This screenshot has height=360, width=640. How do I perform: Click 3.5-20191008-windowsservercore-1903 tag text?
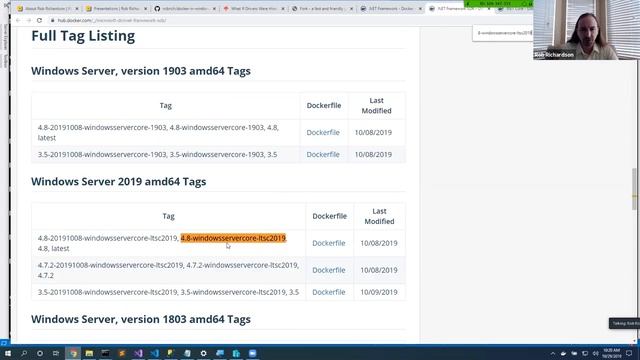[102, 154]
